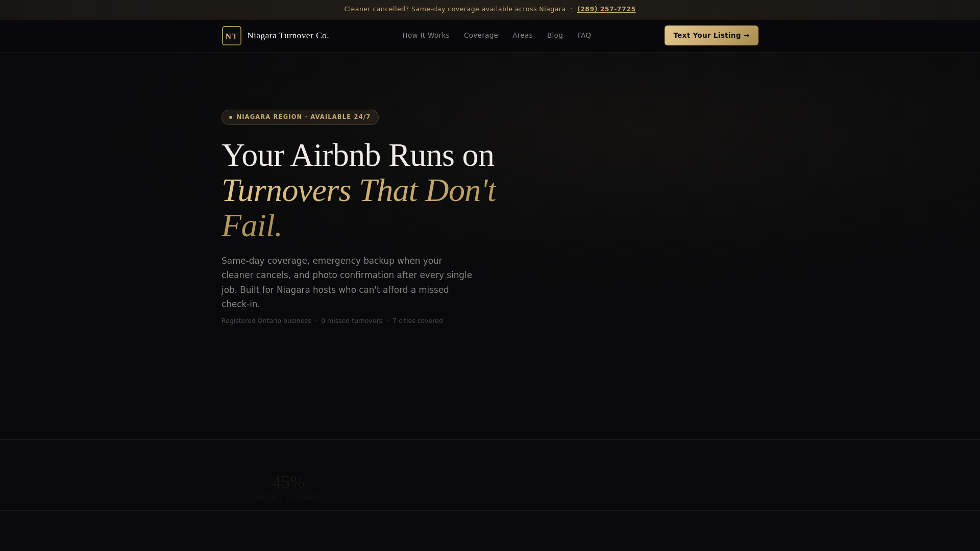This screenshot has width=980, height=551.
Task: Open the FAQ nav link
Action: [x=583, y=35]
